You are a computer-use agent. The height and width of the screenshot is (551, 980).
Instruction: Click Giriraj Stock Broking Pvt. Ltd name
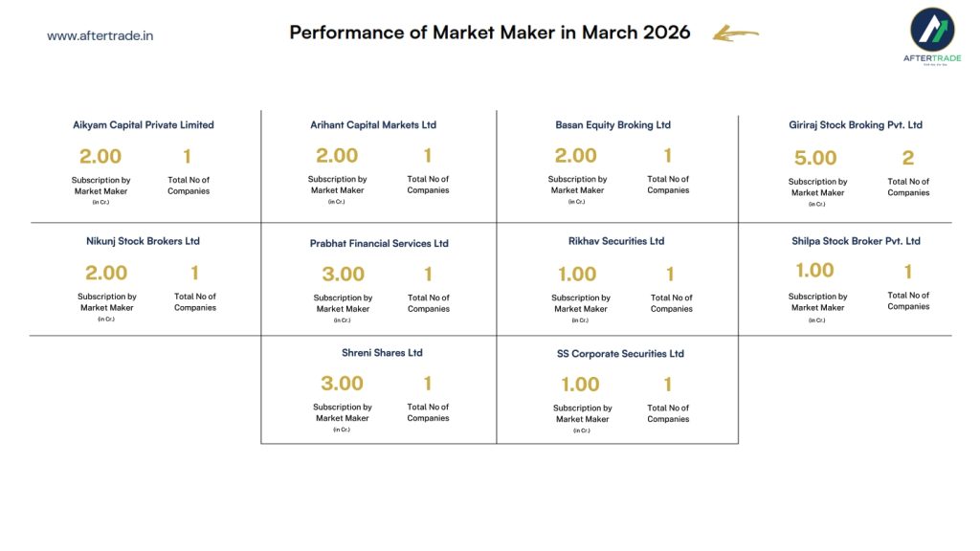[x=856, y=125]
